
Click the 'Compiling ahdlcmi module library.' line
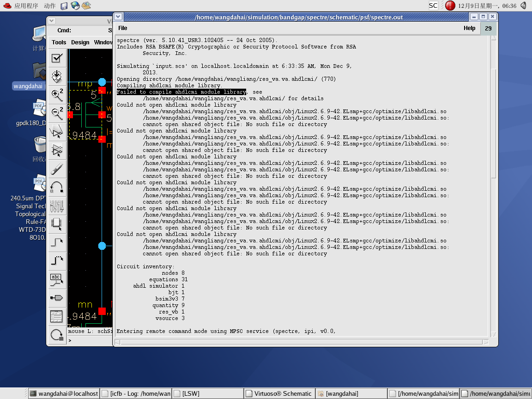(169, 85)
